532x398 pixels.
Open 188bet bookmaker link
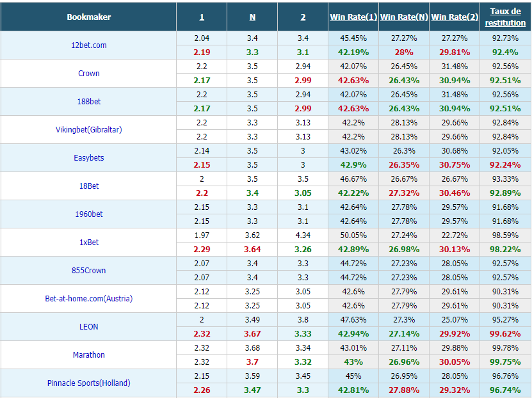[x=88, y=101]
